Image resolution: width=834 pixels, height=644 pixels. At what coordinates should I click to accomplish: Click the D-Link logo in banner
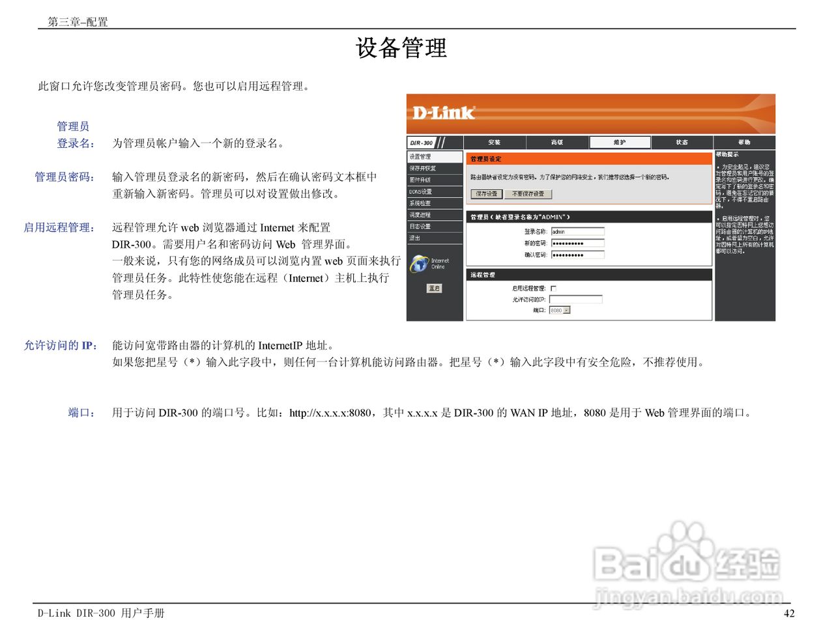coord(444,113)
